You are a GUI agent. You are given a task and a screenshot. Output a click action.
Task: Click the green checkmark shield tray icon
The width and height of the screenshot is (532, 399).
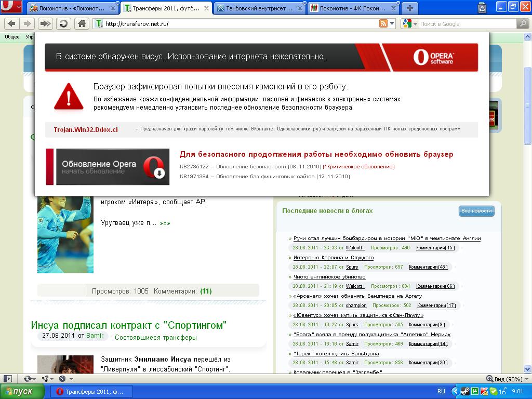(x=493, y=391)
